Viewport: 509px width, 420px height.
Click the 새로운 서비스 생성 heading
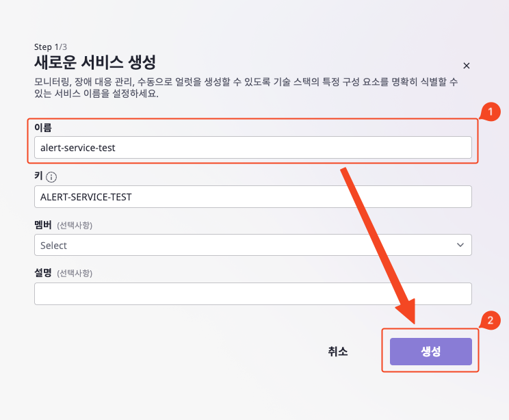pos(95,62)
